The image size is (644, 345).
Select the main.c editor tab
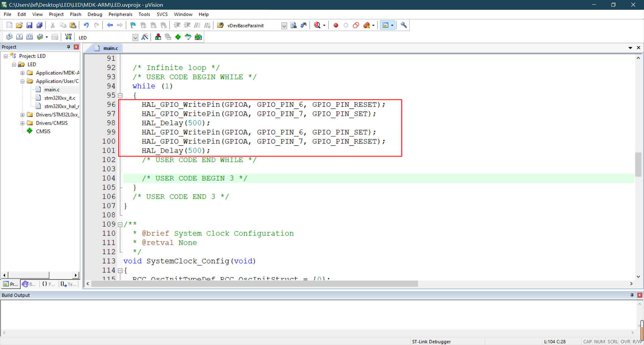click(x=107, y=48)
